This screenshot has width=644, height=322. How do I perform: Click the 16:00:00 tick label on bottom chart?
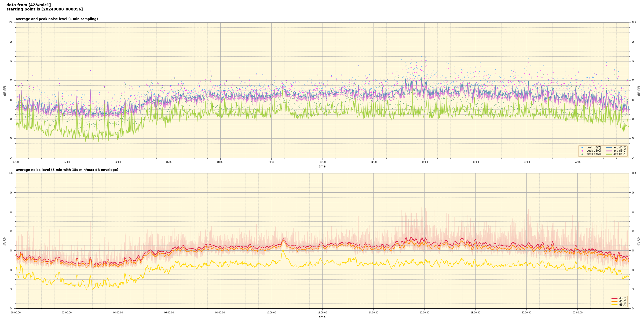coord(424,313)
